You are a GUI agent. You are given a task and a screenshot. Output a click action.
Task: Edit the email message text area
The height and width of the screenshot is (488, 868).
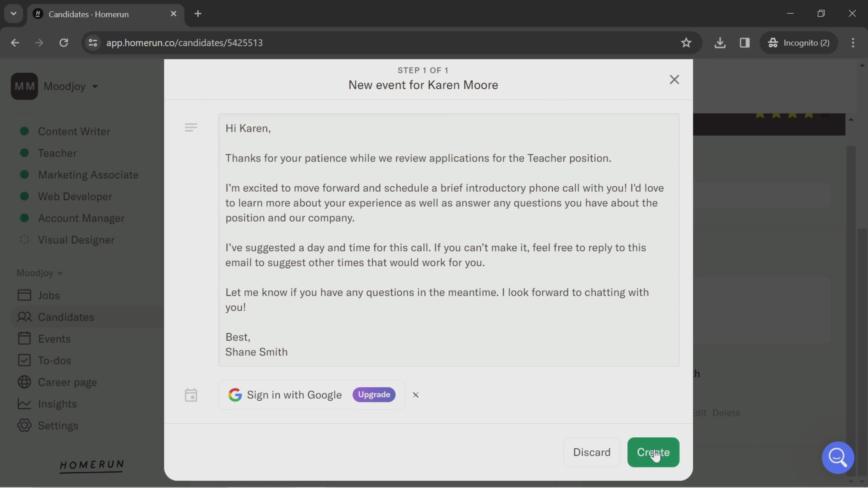(x=448, y=240)
